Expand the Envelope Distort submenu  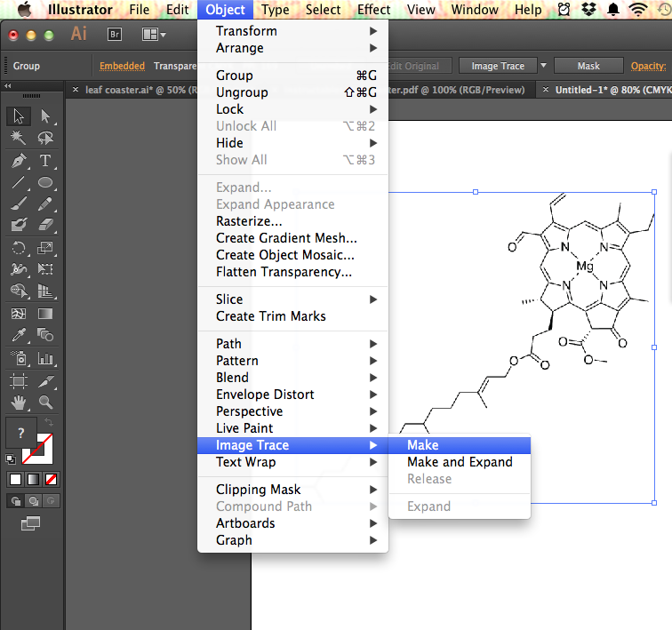[x=292, y=394]
